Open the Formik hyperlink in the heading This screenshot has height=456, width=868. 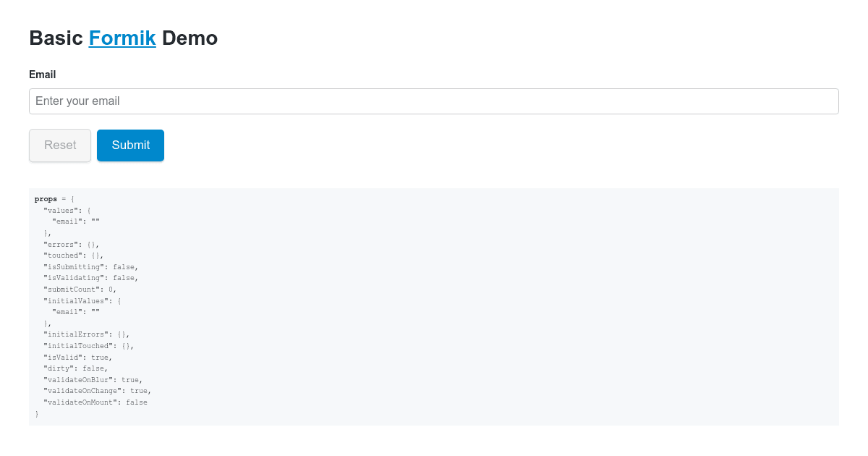122,38
